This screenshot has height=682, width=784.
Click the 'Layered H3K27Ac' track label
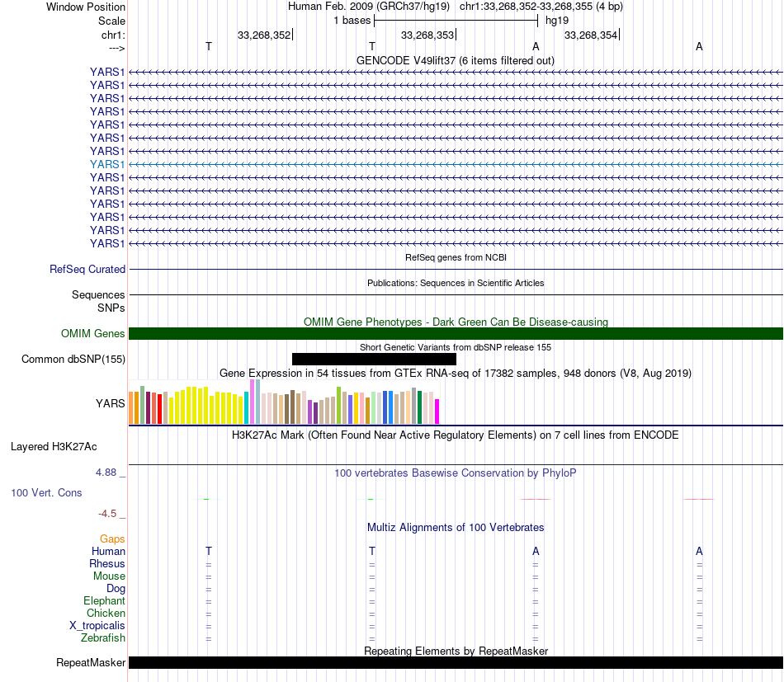54,447
